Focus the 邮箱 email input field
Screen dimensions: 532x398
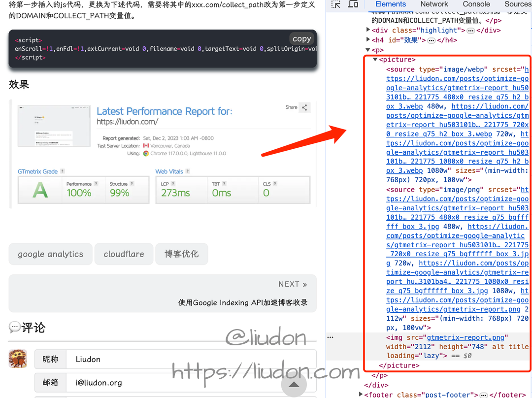tap(191, 383)
